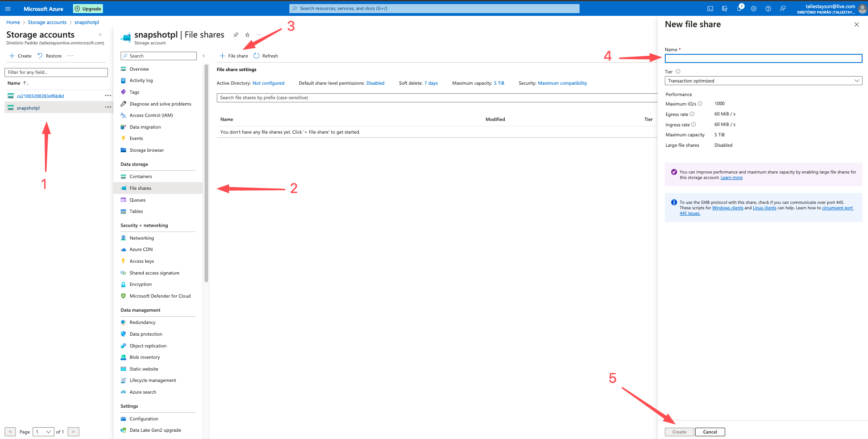Open the notifications bell icon
The height and width of the screenshot is (439, 868).
[x=739, y=9]
